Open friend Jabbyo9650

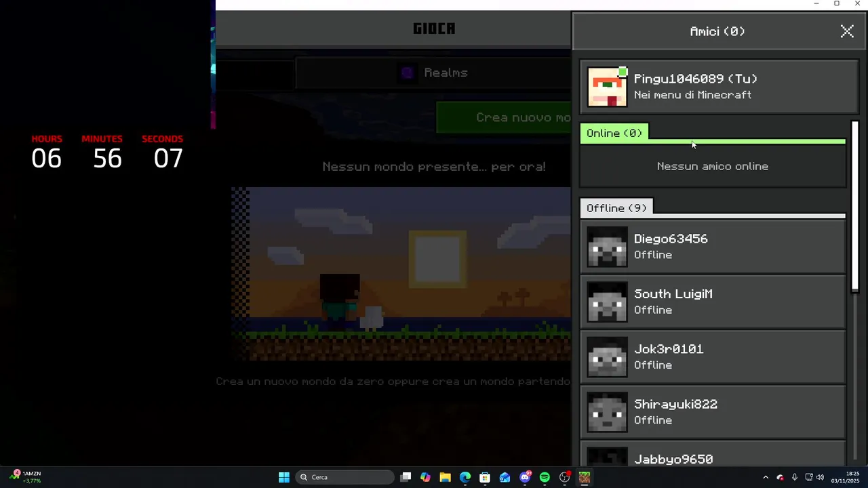[x=713, y=454]
